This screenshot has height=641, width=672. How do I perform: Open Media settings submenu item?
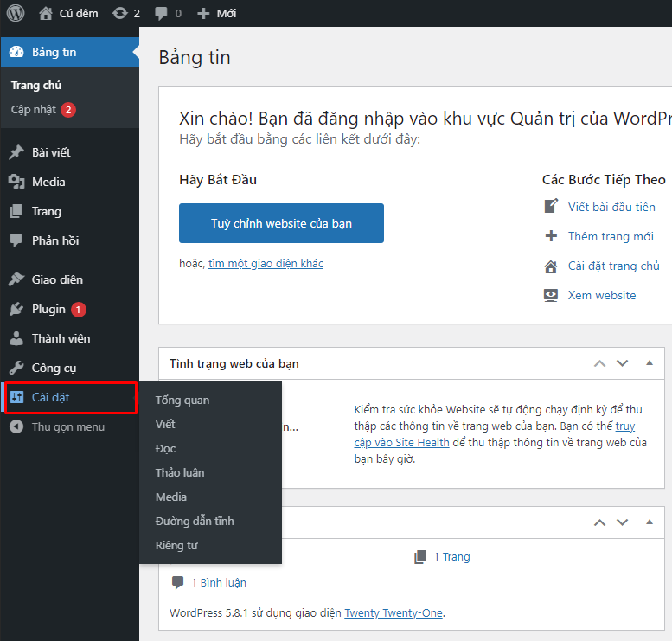[x=171, y=497]
